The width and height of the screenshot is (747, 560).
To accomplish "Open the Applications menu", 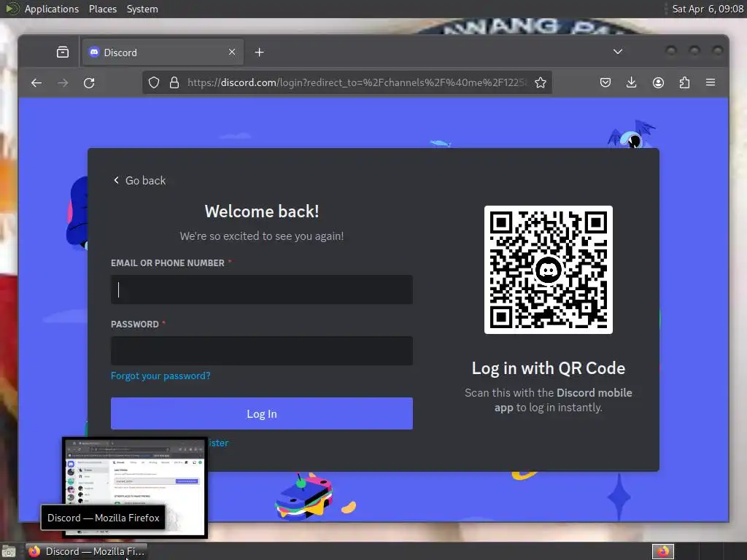I will (x=52, y=9).
